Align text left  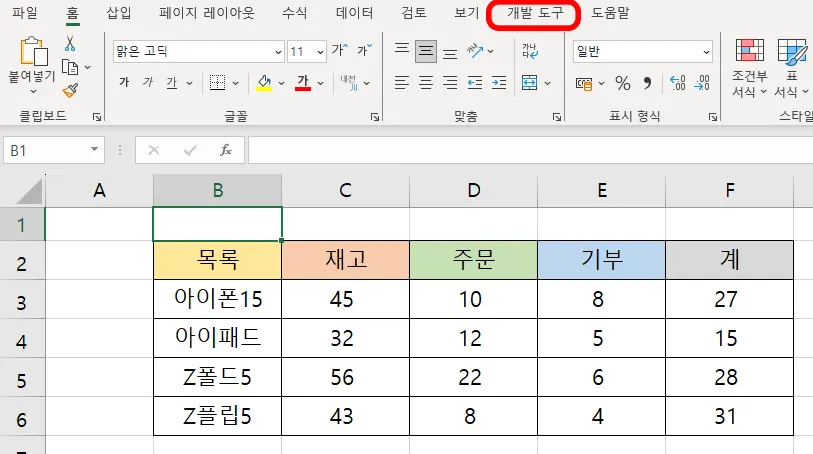[x=401, y=82]
